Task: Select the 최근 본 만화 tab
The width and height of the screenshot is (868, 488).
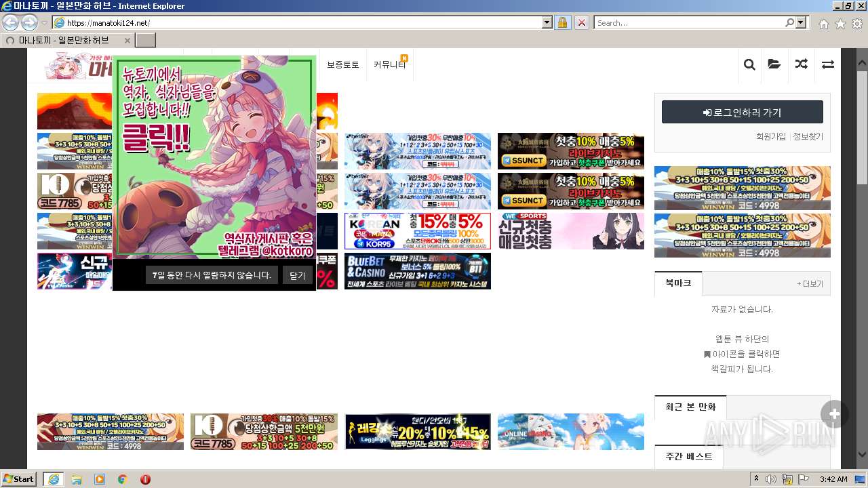Action: [x=690, y=407]
